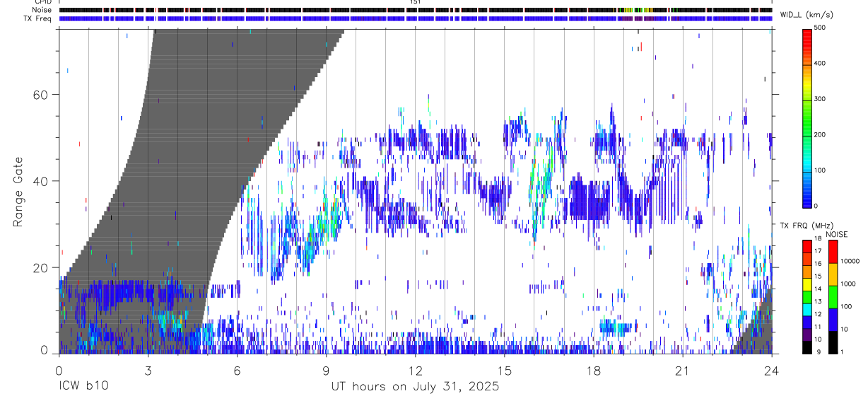The height and width of the screenshot is (401, 868).
Task: Select the 'ICW b10' radar beam label
Action: (83, 387)
